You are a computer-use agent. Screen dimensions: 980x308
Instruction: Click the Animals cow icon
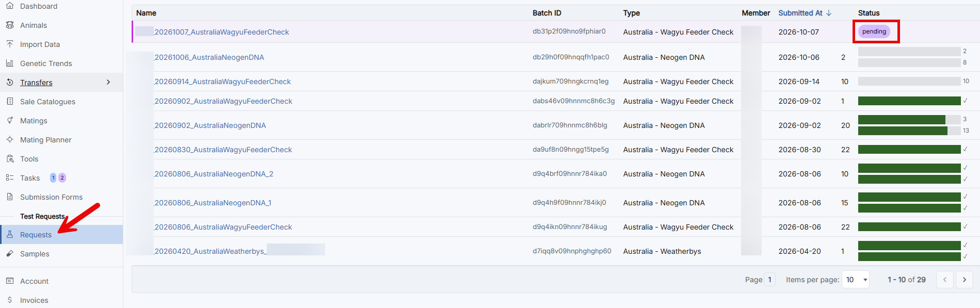click(10, 25)
